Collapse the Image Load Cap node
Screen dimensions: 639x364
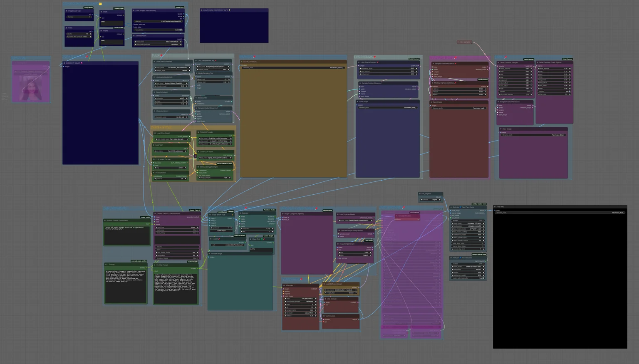pos(67,11)
